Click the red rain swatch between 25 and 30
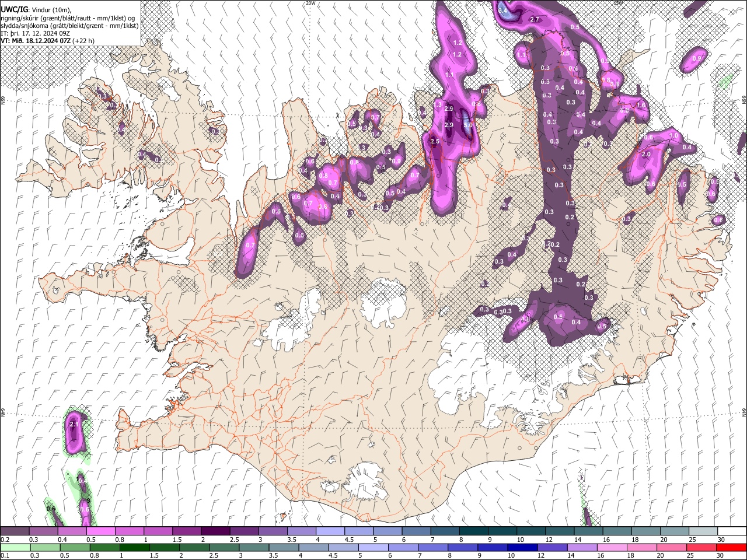747x560 pixels. point(702,547)
